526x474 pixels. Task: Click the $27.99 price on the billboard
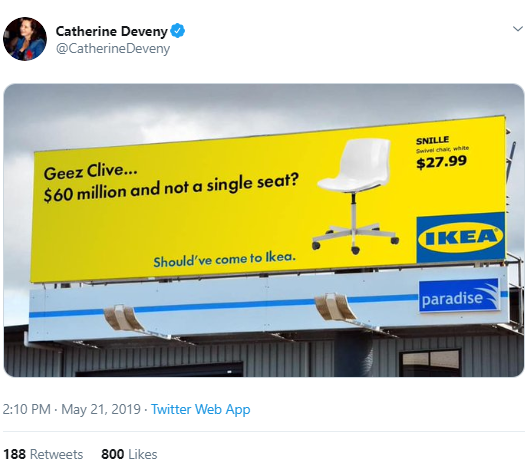pyautogui.click(x=441, y=162)
